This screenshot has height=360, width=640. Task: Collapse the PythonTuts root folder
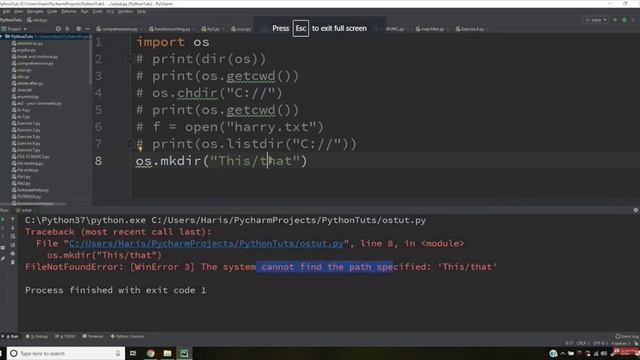(x=2, y=37)
